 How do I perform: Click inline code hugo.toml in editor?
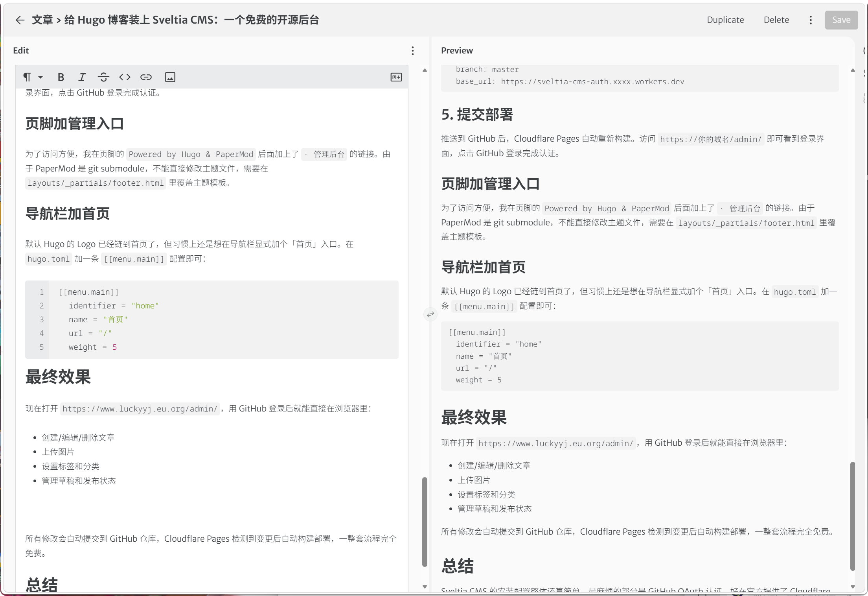pyautogui.click(x=48, y=259)
